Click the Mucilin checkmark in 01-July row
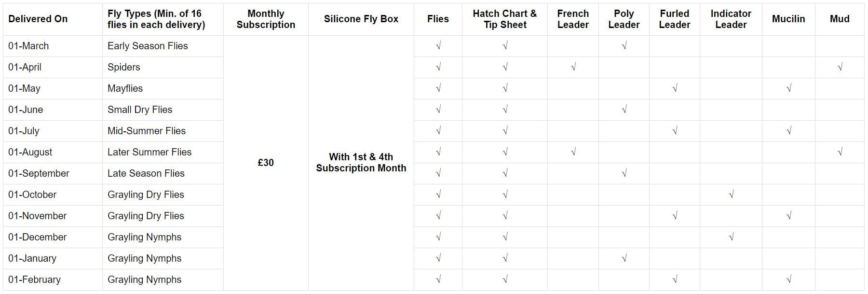This screenshot has height=294, width=868. tap(788, 131)
